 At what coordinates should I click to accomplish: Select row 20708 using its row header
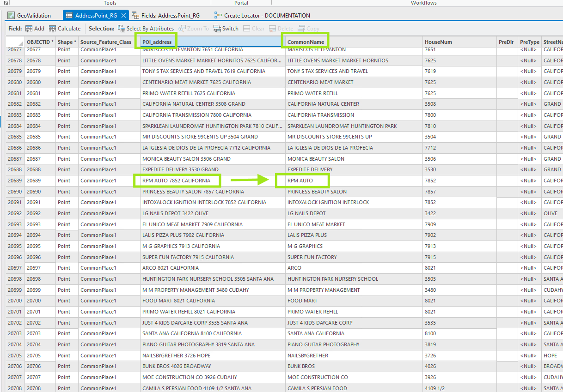pyautogui.click(x=15, y=388)
